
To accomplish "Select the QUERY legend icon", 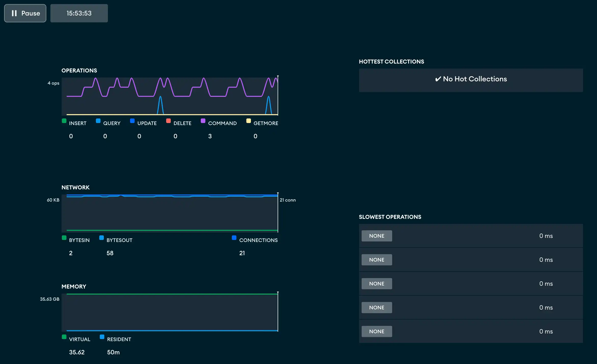I will coord(98,121).
